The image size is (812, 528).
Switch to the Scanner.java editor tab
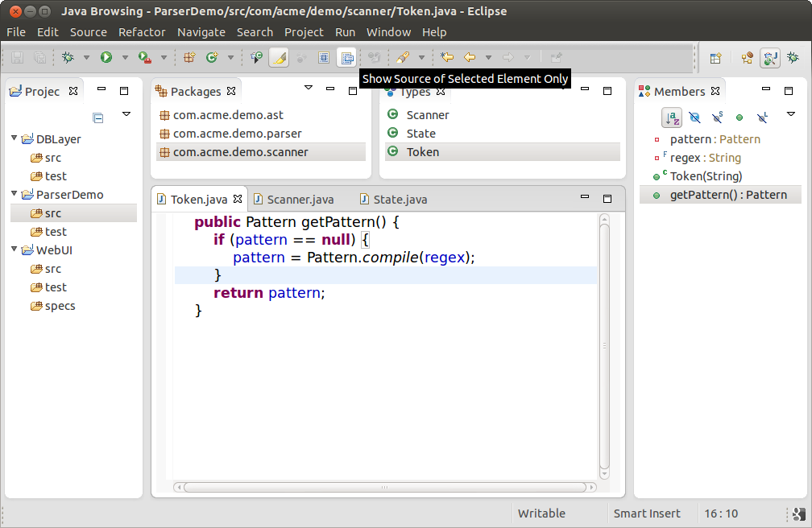[x=300, y=199]
